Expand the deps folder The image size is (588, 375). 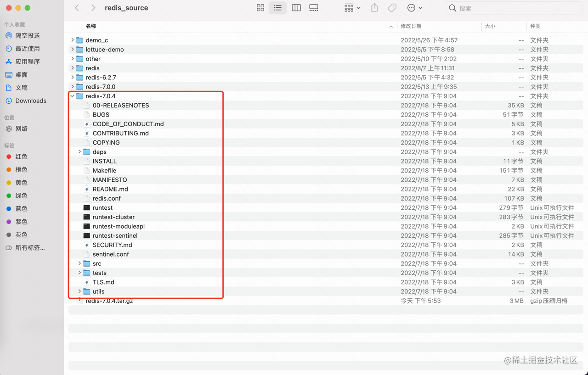[79, 152]
